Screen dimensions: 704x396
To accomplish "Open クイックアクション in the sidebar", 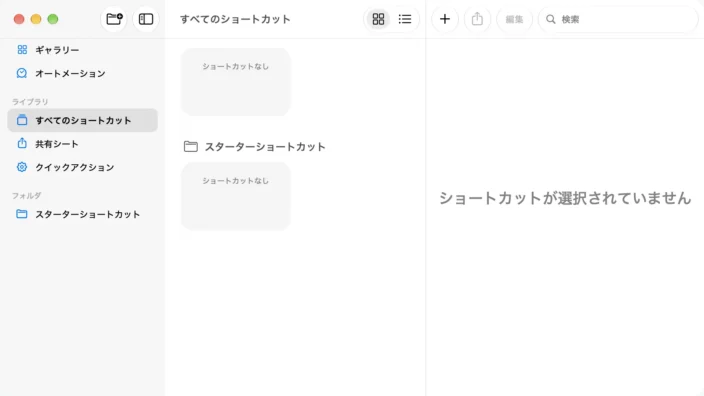I will 82,167.
